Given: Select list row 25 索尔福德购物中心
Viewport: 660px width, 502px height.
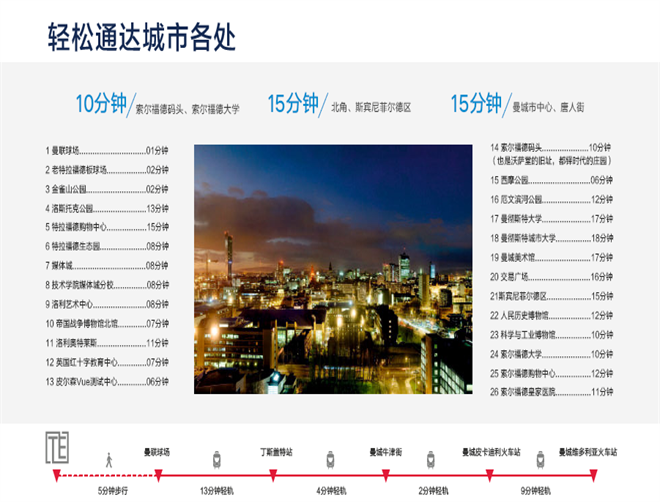Looking at the screenshot, I should pyautogui.click(x=551, y=374).
